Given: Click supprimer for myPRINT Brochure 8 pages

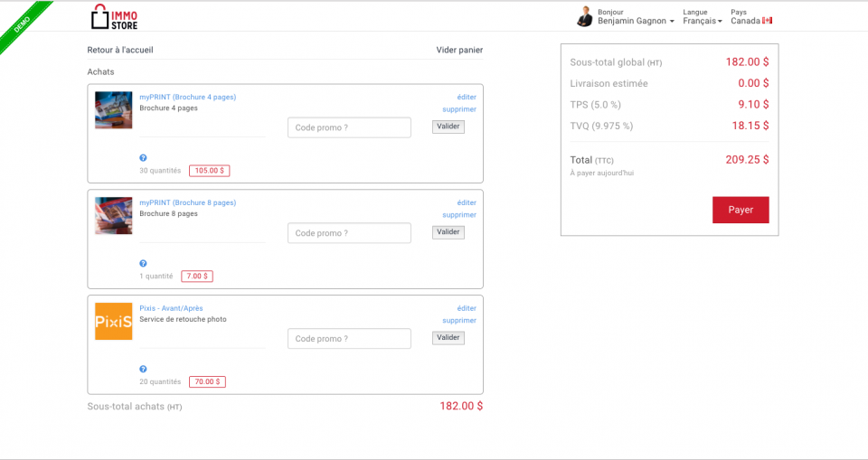Looking at the screenshot, I should (459, 215).
